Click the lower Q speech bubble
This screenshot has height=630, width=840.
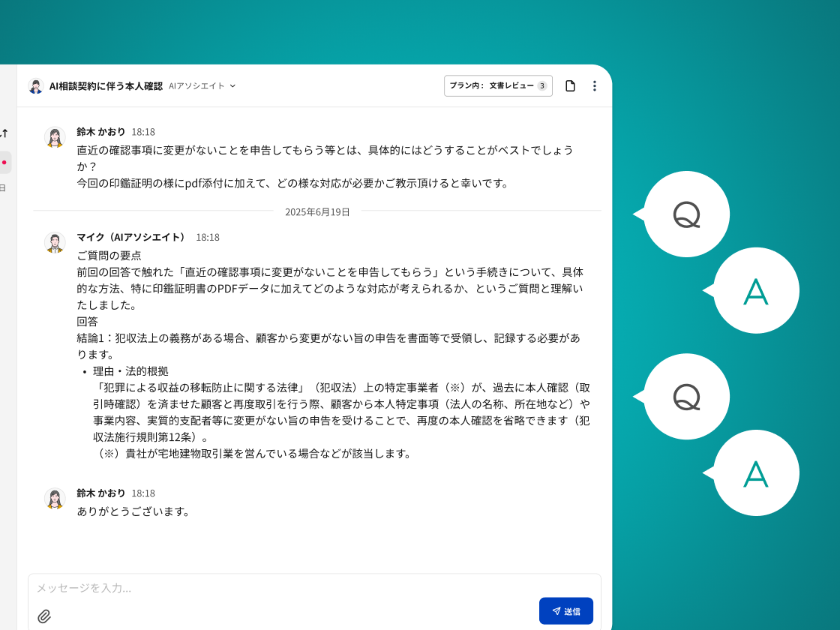(686, 397)
